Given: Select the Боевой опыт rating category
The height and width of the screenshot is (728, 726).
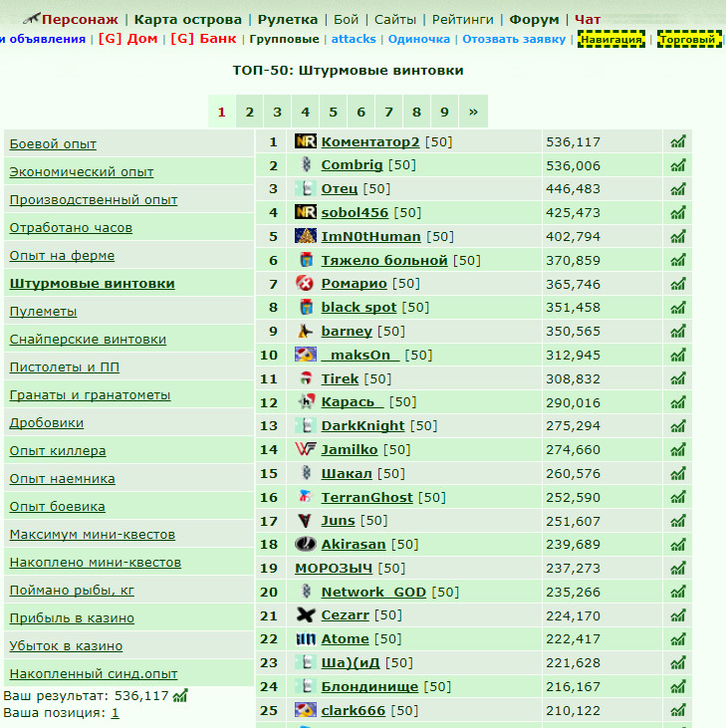Looking at the screenshot, I should 53,144.
